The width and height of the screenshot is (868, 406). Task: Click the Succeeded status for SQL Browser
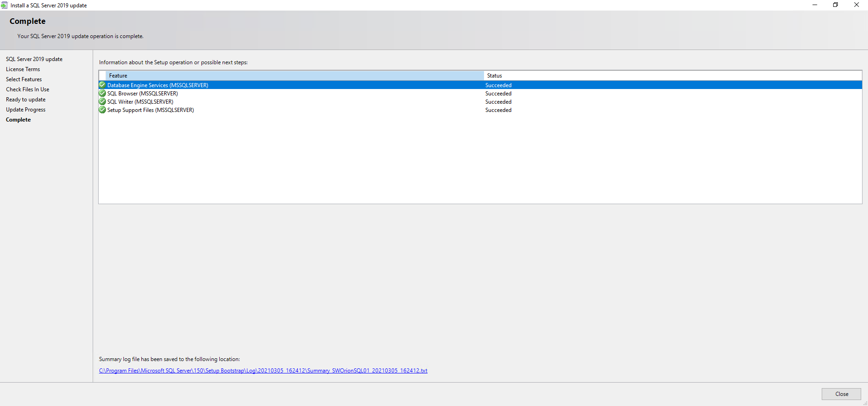(x=498, y=93)
